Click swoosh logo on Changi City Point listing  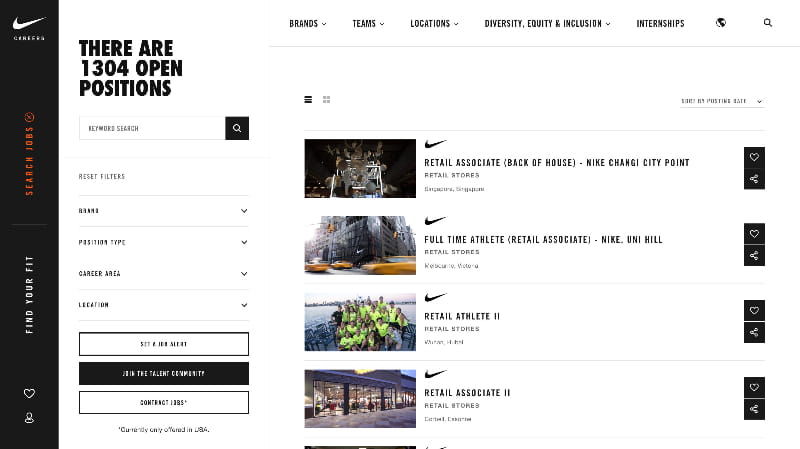(x=435, y=144)
